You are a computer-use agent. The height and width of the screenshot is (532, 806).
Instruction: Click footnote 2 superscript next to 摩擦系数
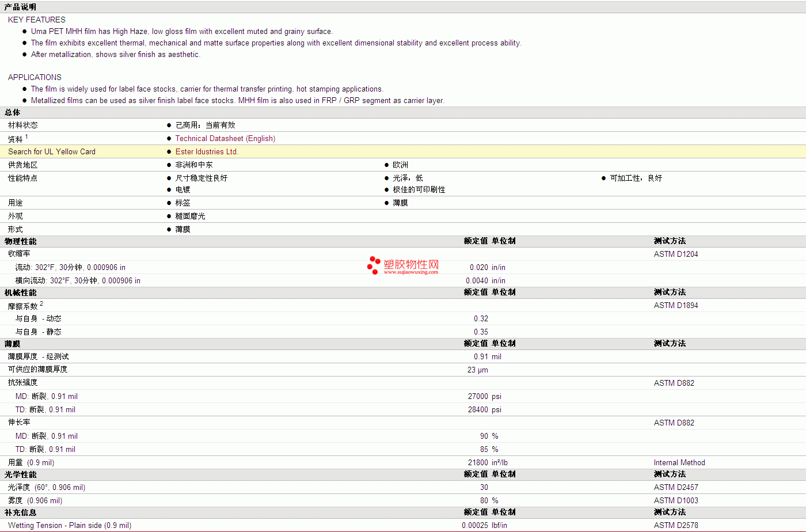[41, 303]
